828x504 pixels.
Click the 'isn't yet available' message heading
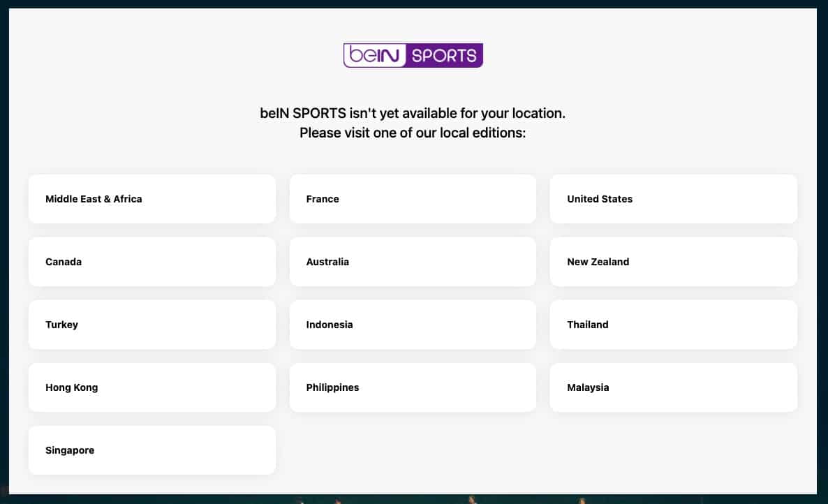coord(413,113)
